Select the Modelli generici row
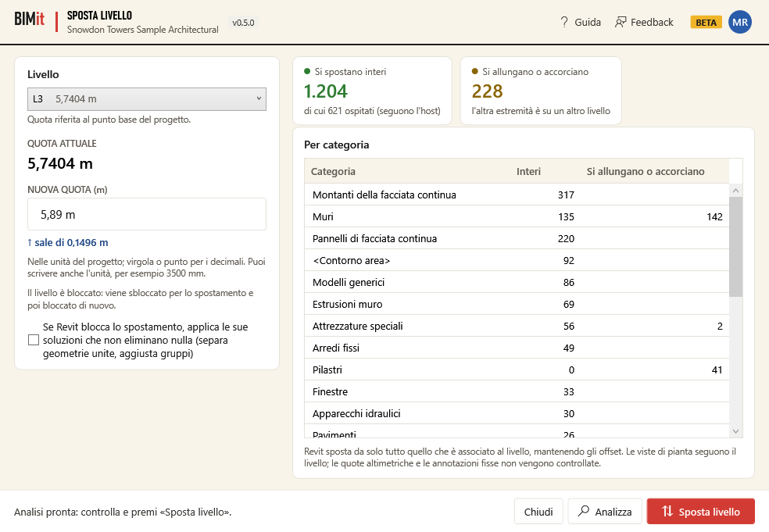The width and height of the screenshot is (769, 532). [517, 282]
